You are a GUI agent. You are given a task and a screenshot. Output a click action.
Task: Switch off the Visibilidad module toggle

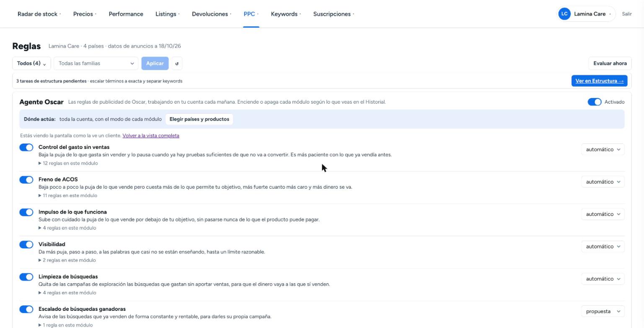point(26,244)
